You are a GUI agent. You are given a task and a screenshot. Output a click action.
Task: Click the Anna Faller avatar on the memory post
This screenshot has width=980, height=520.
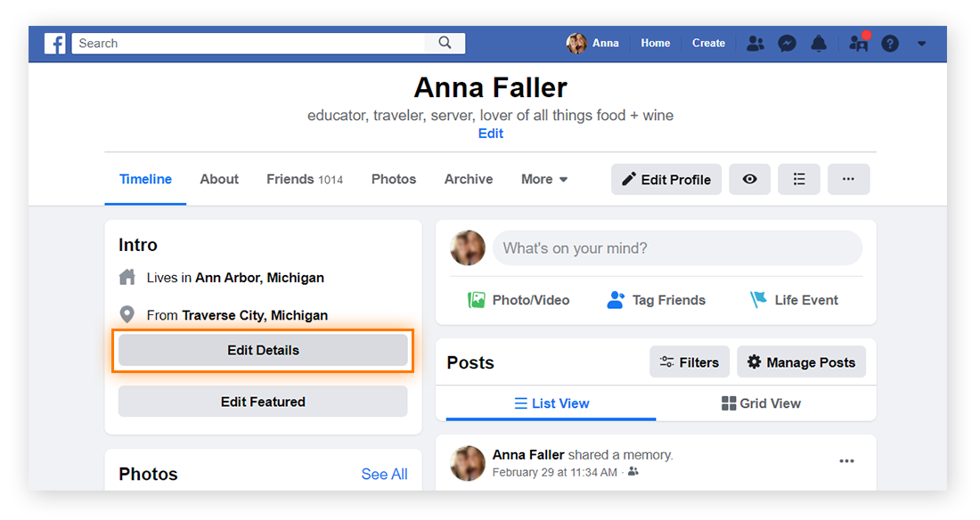[468, 463]
